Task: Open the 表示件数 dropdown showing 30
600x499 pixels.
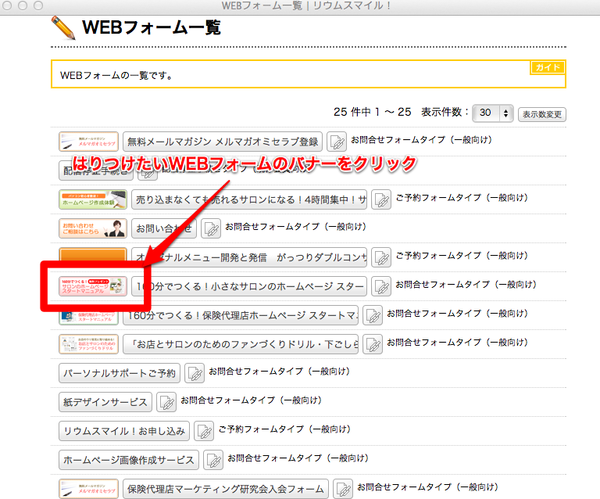Action: click(492, 113)
